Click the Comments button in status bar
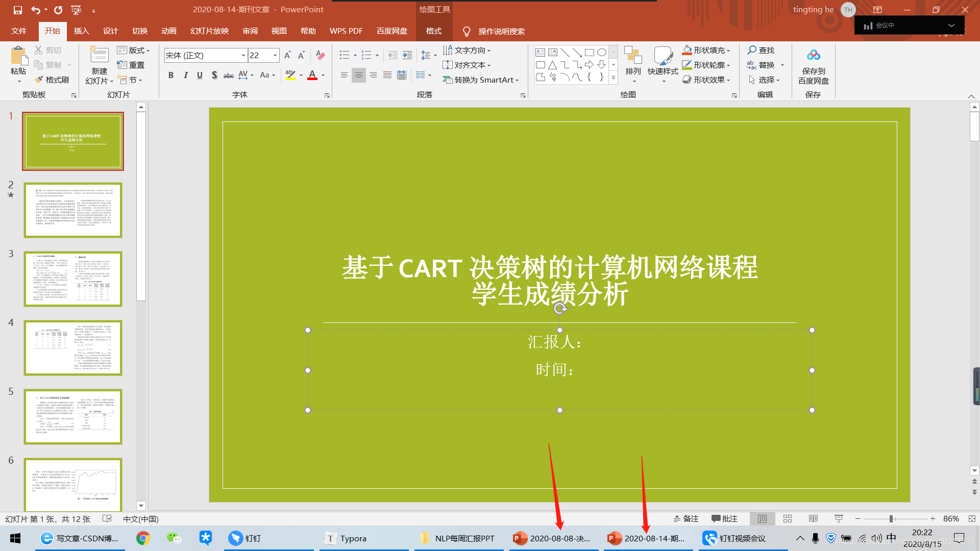 [x=724, y=518]
